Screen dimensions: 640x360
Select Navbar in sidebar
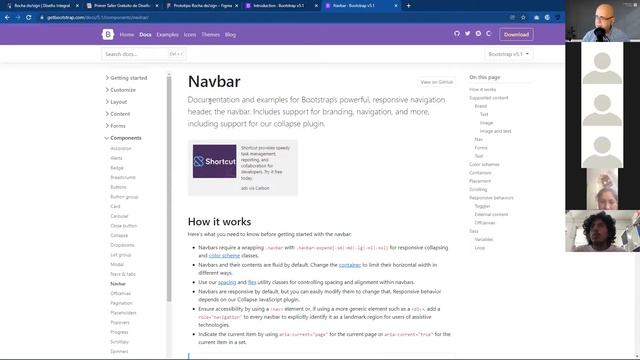pos(118,284)
